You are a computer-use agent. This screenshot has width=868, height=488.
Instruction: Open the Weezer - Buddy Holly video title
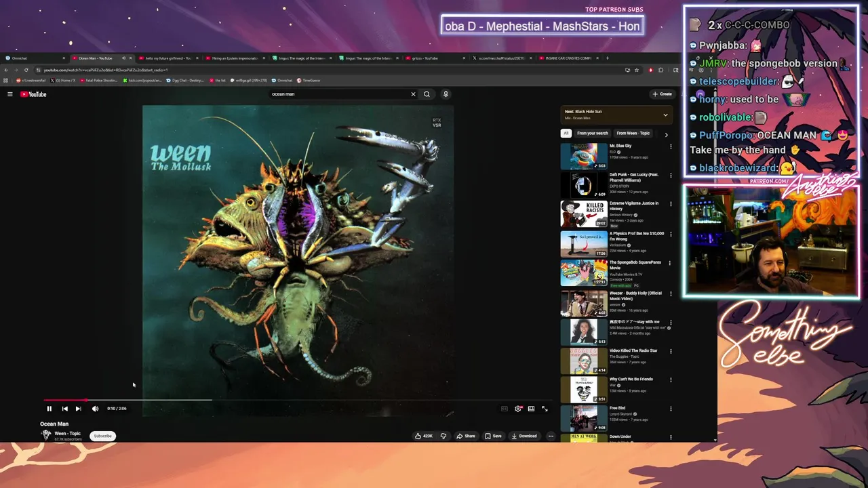point(635,296)
